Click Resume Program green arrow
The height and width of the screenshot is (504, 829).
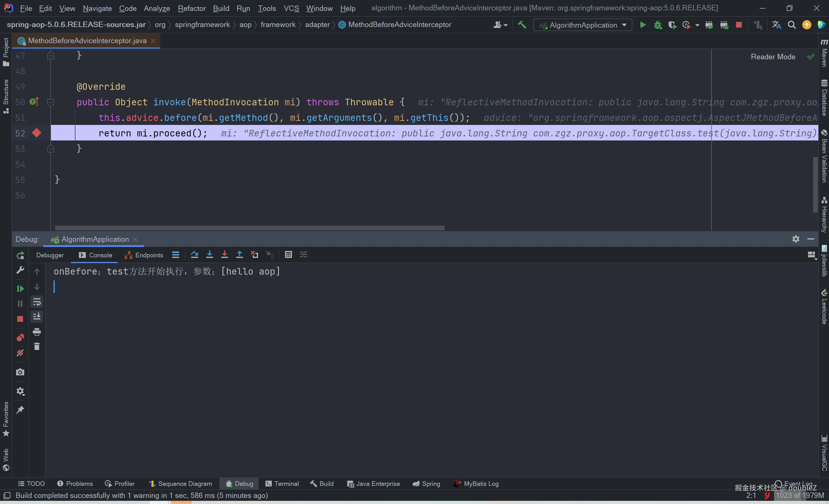pyautogui.click(x=20, y=288)
